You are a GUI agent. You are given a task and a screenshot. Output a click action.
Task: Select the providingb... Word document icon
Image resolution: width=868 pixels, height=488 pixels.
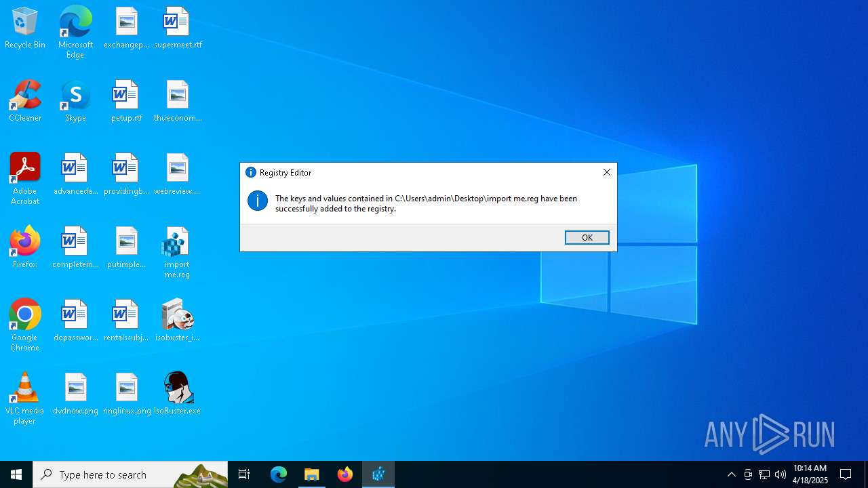126,175
